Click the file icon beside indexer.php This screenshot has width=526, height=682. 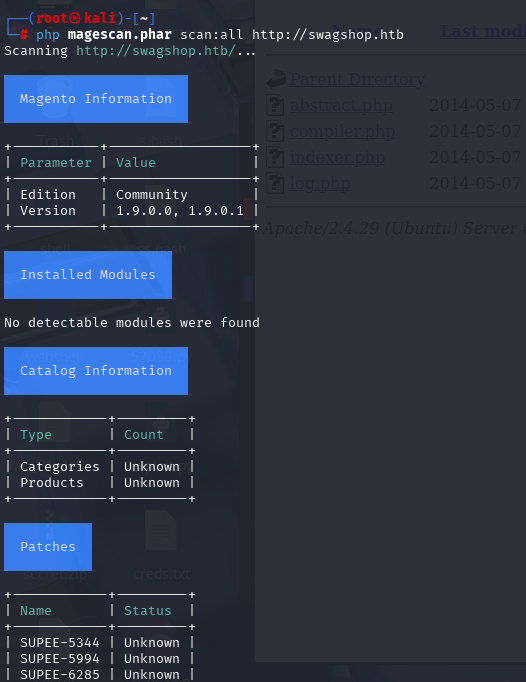point(275,157)
